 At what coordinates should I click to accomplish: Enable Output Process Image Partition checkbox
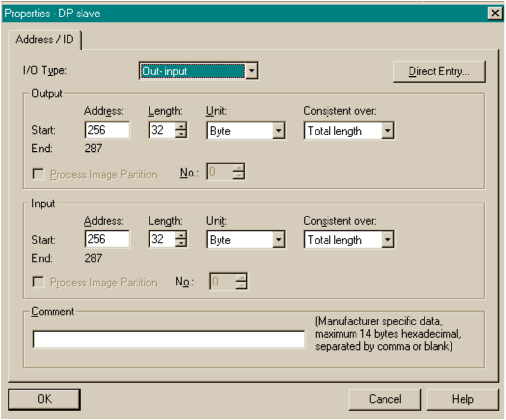coord(39,174)
